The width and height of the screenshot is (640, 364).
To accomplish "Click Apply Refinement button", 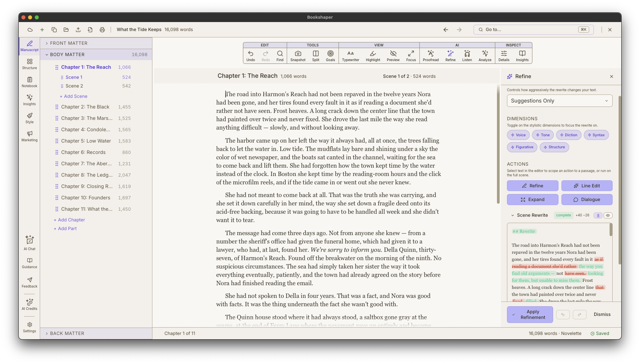I will [x=530, y=315].
